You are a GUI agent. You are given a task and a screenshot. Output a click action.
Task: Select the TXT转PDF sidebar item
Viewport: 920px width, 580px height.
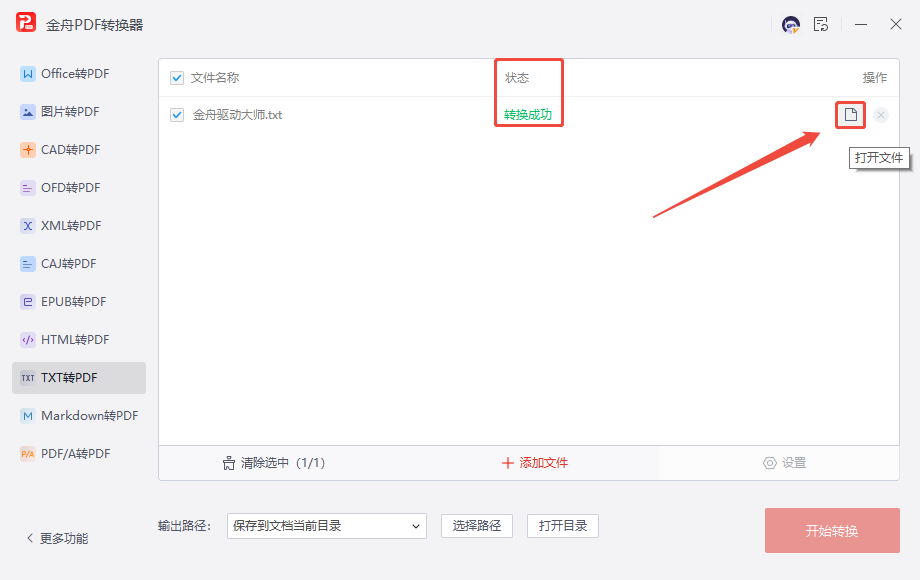point(79,378)
